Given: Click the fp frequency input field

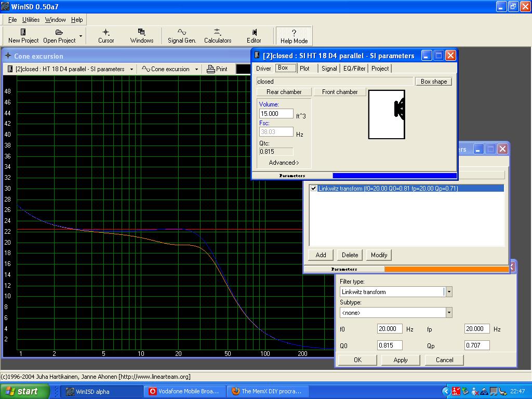Looking at the screenshot, I should tap(477, 329).
